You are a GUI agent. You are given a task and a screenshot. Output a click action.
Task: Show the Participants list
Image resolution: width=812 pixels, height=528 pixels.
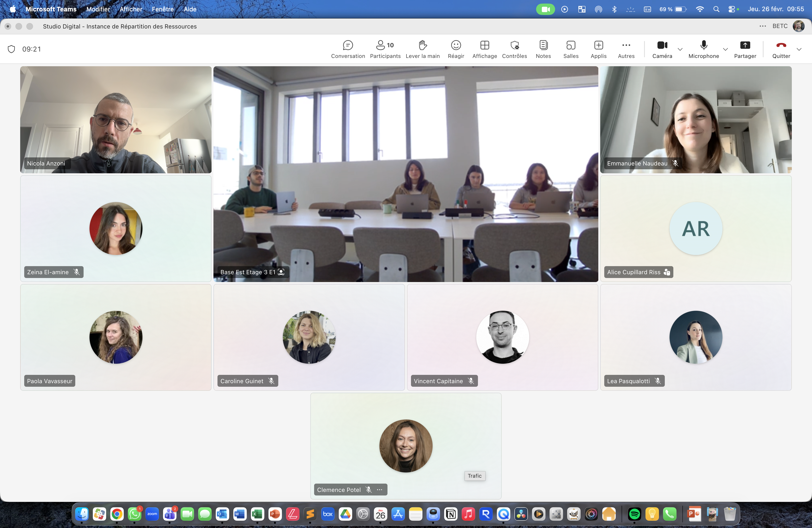385,49
